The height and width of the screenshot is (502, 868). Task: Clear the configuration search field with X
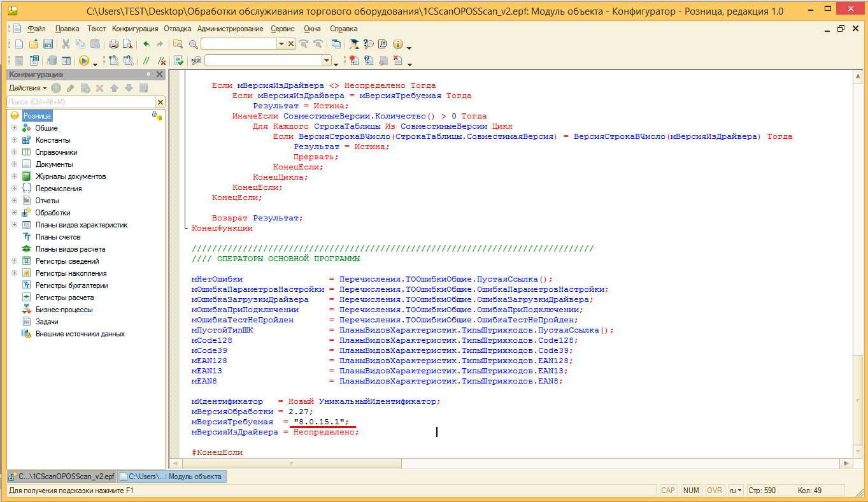[x=160, y=102]
